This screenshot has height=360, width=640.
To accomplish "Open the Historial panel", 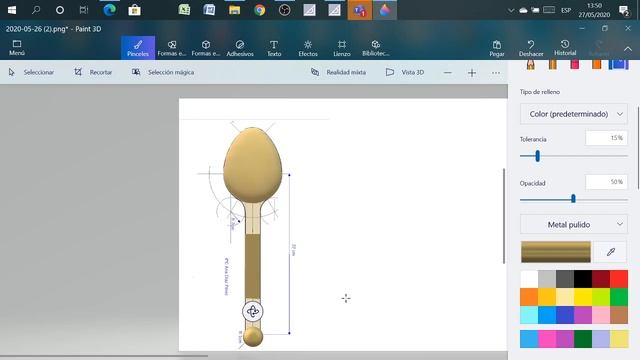I will [x=565, y=48].
